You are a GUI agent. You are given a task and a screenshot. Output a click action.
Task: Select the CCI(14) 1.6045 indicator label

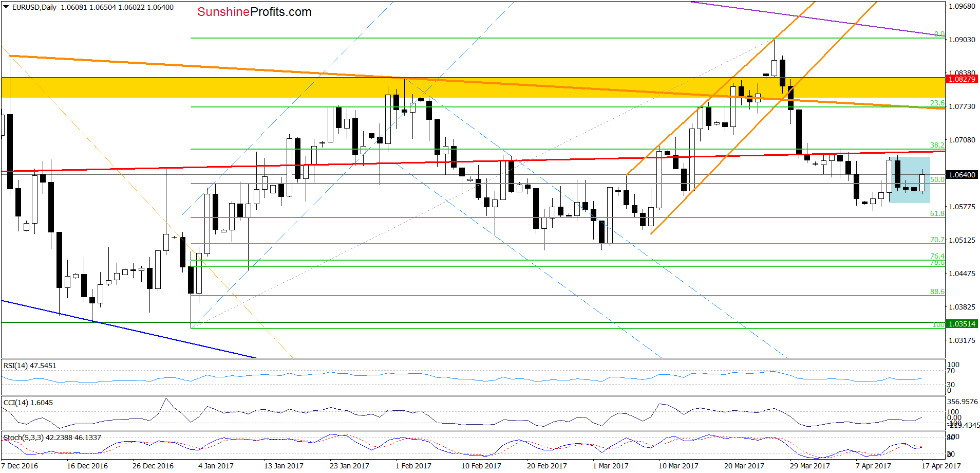[x=28, y=403]
